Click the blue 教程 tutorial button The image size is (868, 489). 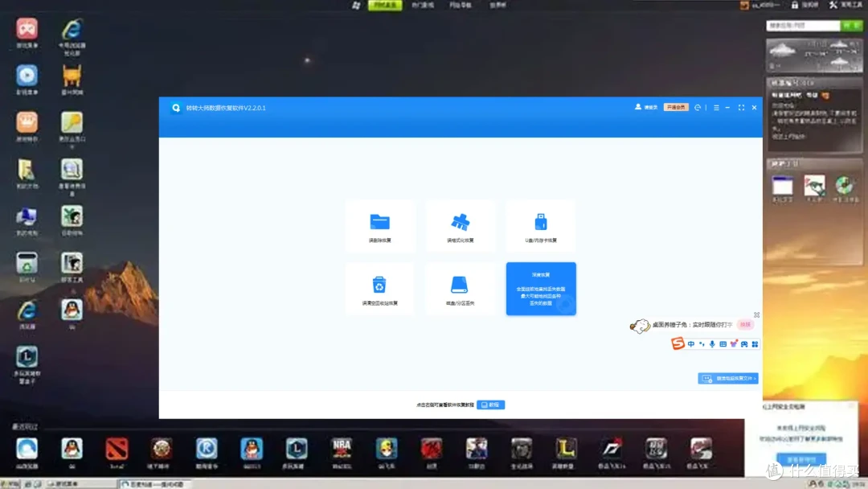tap(490, 405)
